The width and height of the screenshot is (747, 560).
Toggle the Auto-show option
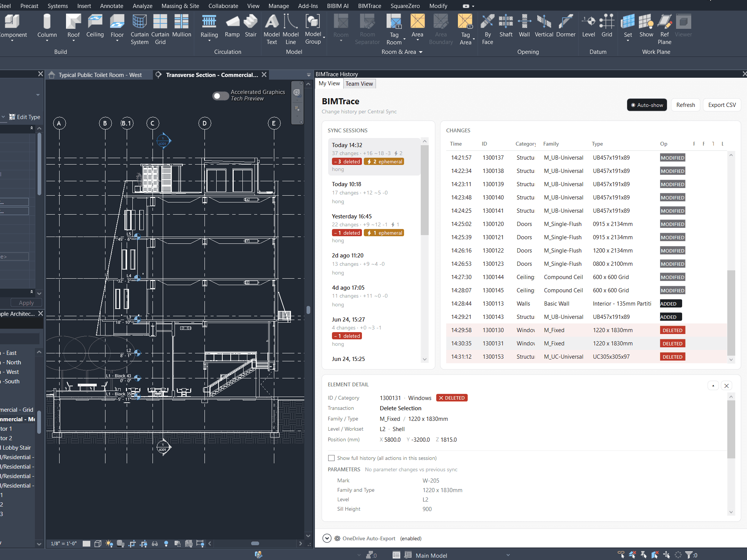(647, 105)
